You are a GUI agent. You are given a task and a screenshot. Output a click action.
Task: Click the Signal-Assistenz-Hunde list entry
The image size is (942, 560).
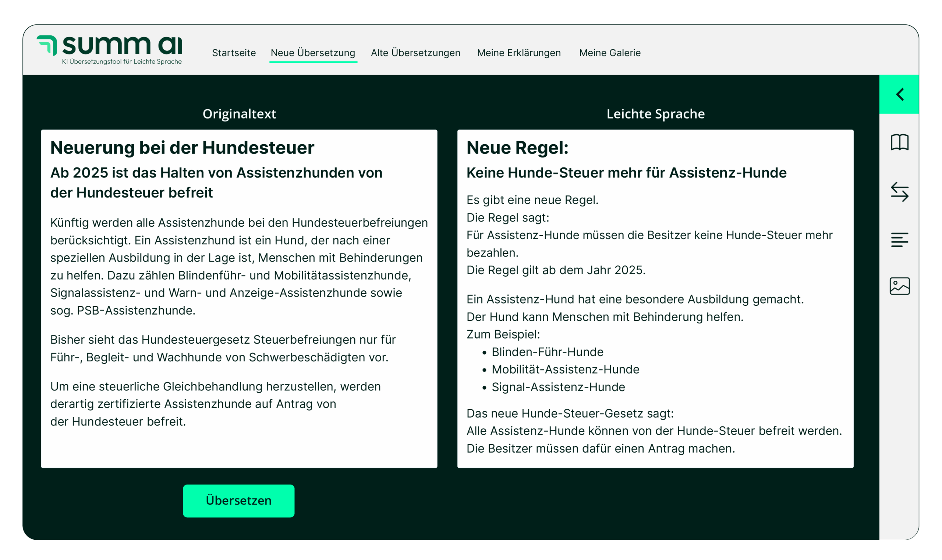pyautogui.click(x=558, y=387)
